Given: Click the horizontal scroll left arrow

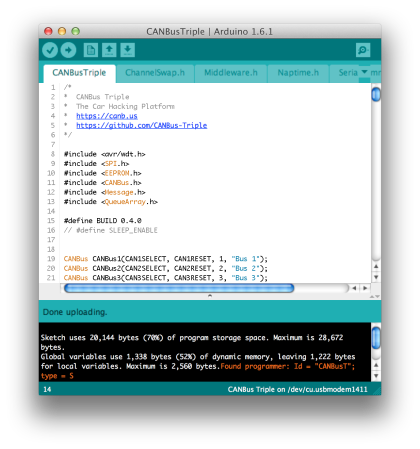Looking at the screenshot, I should 354,288.
